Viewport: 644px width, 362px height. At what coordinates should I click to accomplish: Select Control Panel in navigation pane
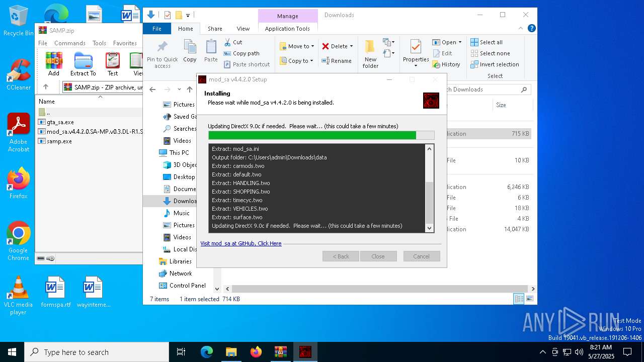182,286
